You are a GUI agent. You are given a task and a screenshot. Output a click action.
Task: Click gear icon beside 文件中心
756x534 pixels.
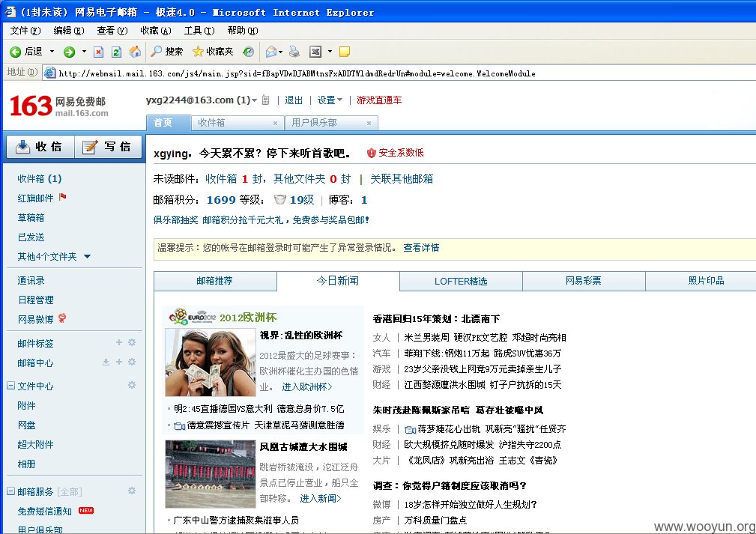(132, 385)
